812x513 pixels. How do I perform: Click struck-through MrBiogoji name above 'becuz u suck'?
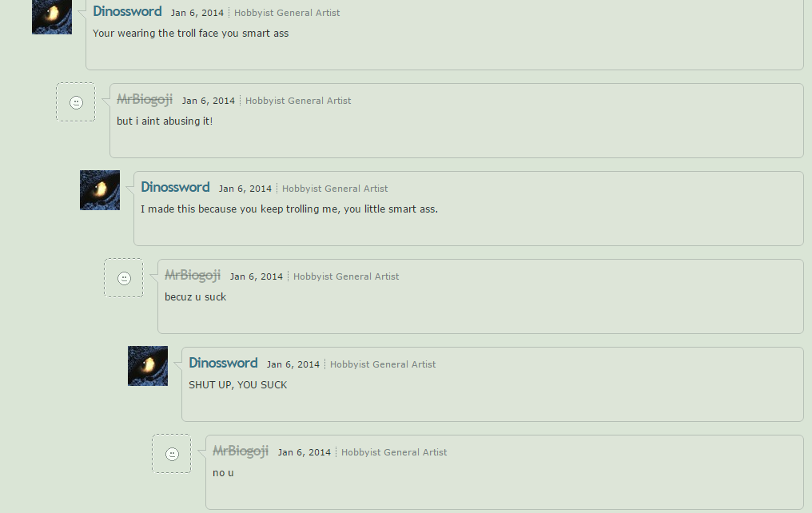(193, 276)
